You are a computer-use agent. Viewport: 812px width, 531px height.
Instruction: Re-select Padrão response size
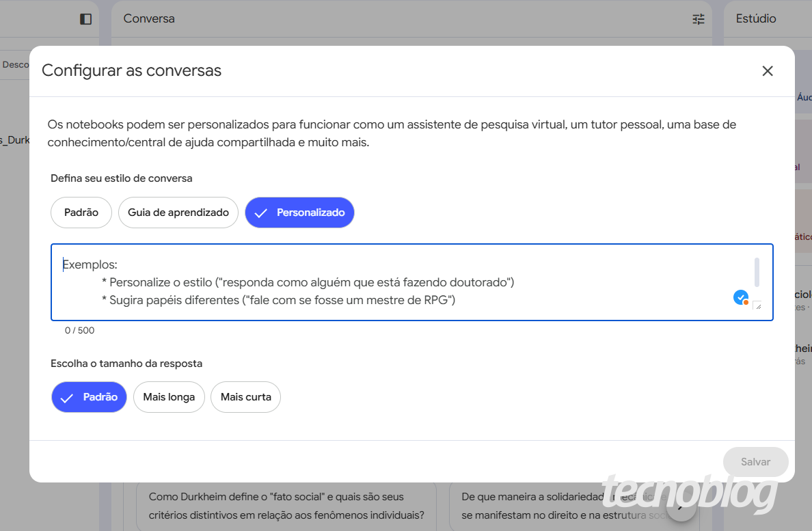click(89, 397)
